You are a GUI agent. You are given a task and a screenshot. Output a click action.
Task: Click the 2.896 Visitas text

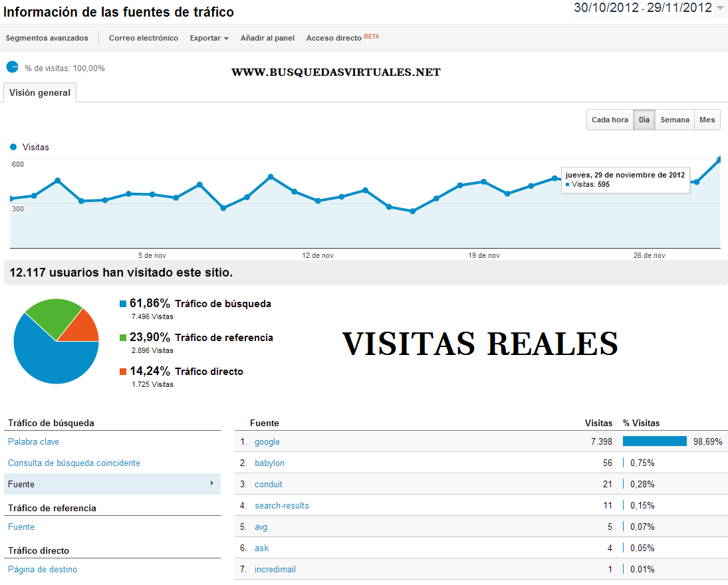(x=152, y=350)
